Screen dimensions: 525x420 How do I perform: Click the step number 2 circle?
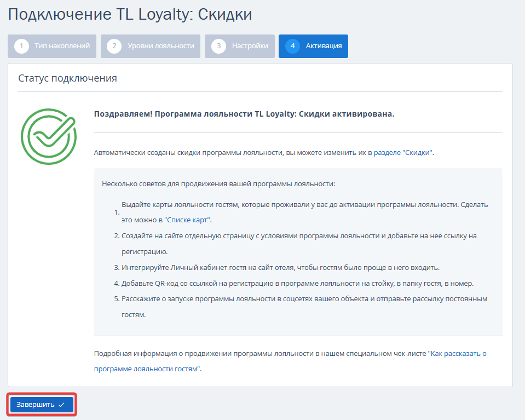pyautogui.click(x=114, y=46)
